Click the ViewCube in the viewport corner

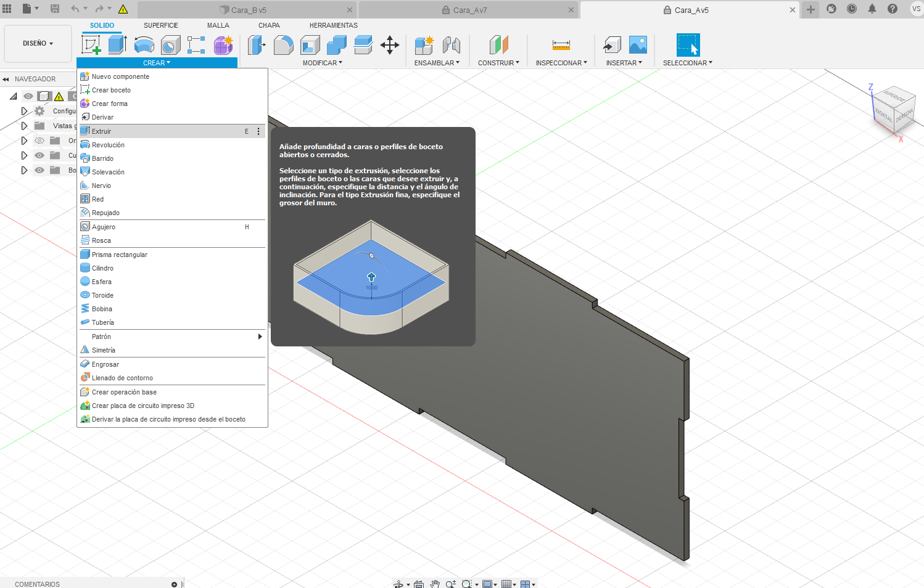(893, 108)
